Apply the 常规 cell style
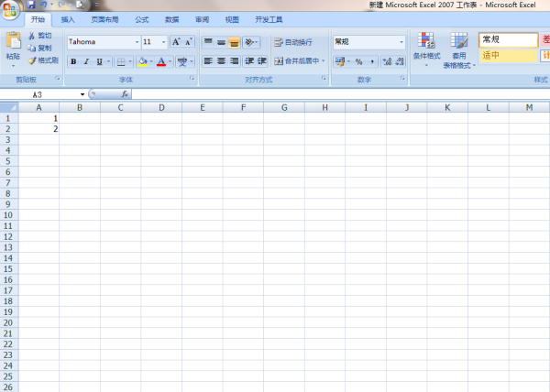The height and width of the screenshot is (392, 550). tap(508, 39)
